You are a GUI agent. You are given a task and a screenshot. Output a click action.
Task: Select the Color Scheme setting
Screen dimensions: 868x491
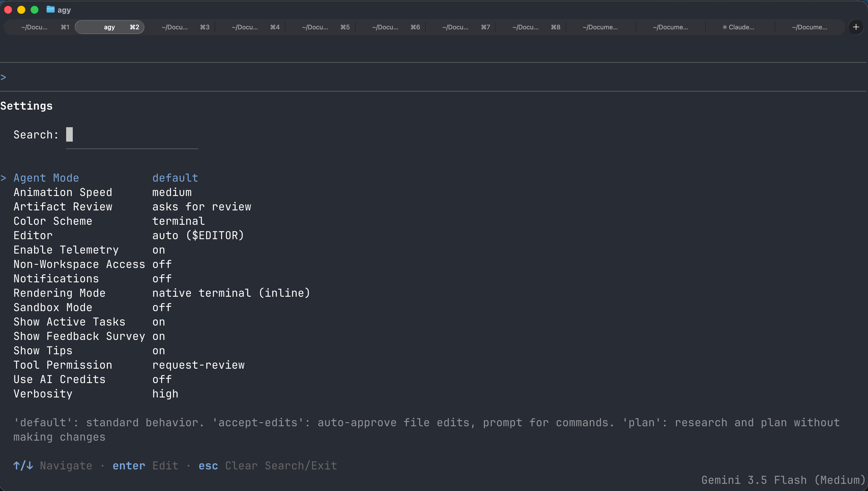point(53,221)
